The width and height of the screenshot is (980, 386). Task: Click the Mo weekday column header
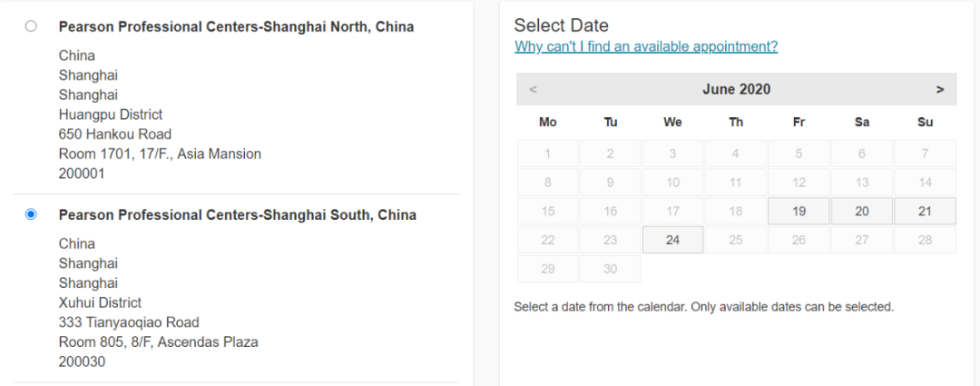547,122
